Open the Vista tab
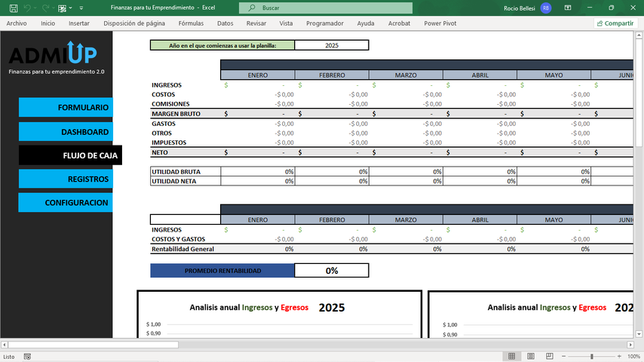This screenshot has height=362, width=644. [x=286, y=23]
